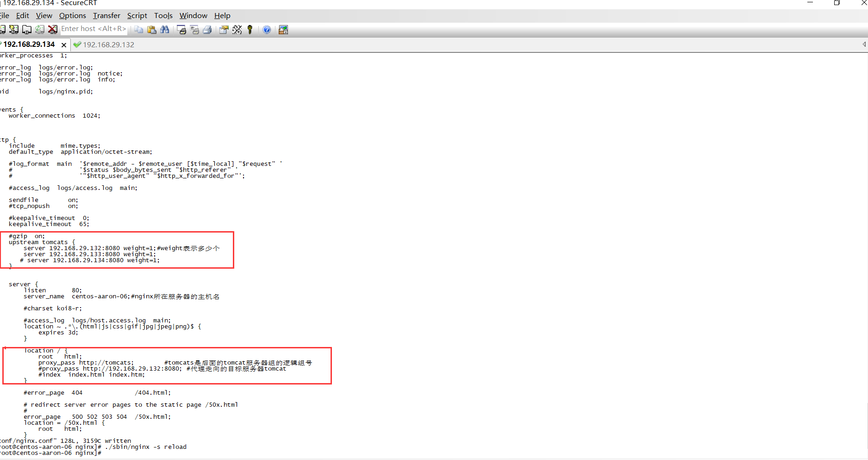Click the Paste clipboard toolbar icon
This screenshot has width=868, height=460.
(x=151, y=30)
